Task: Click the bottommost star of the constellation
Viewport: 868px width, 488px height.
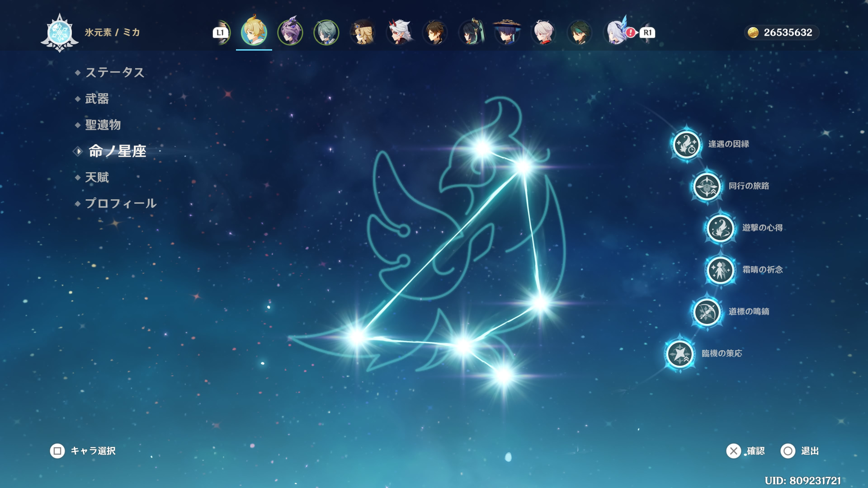Action: click(x=504, y=375)
